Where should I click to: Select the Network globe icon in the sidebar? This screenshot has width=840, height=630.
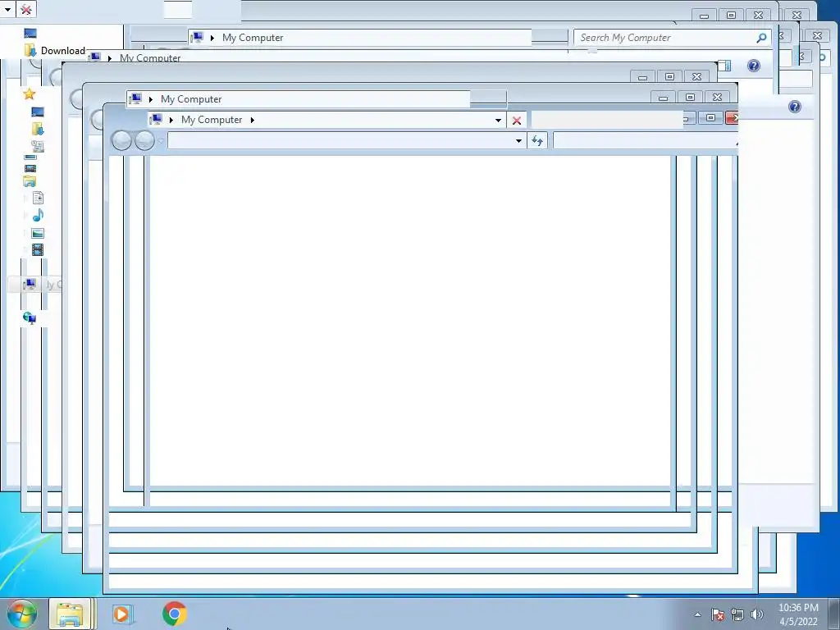point(30,318)
